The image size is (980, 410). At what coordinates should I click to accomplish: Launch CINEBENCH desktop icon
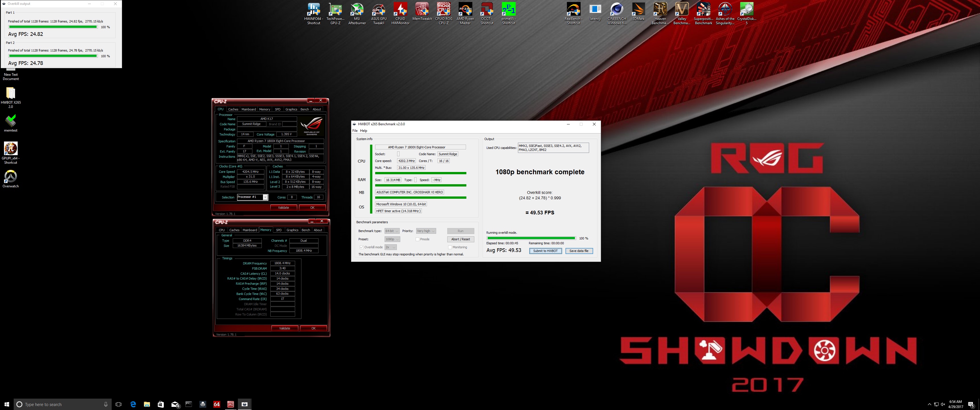point(617,14)
